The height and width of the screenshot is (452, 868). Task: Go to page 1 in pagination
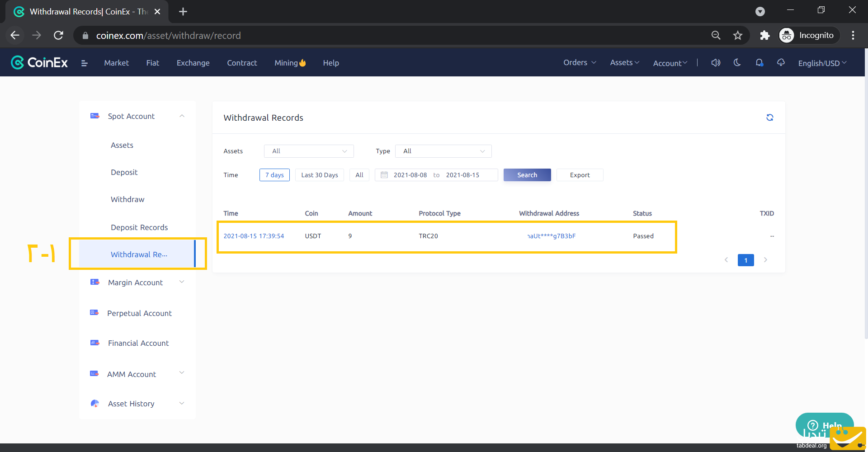[x=746, y=260]
